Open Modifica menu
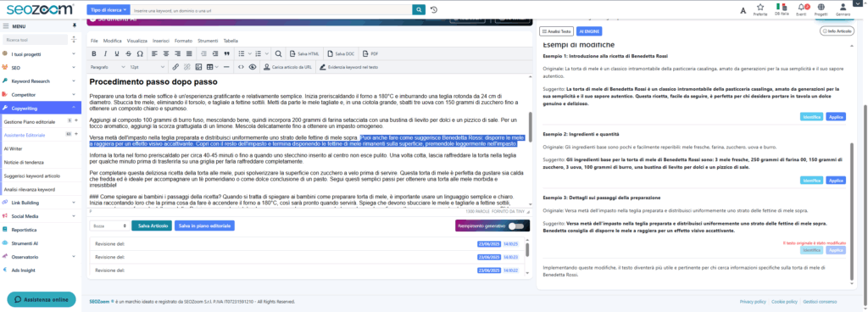This screenshot has height=312, width=868. [x=113, y=41]
